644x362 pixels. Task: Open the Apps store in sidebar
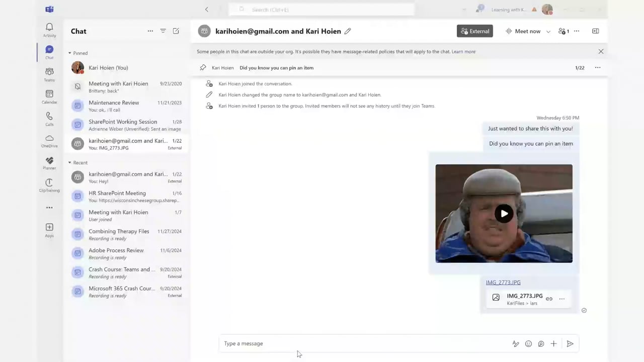[x=49, y=230]
